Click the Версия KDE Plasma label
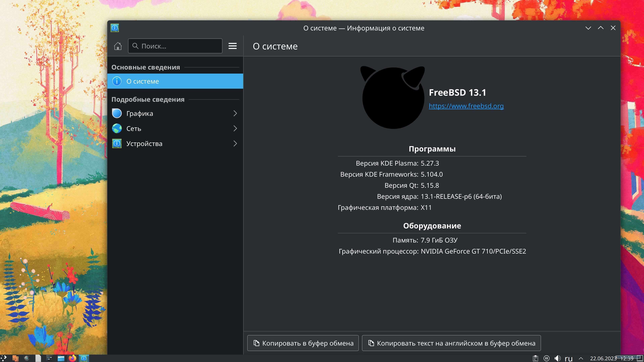 tap(387, 163)
